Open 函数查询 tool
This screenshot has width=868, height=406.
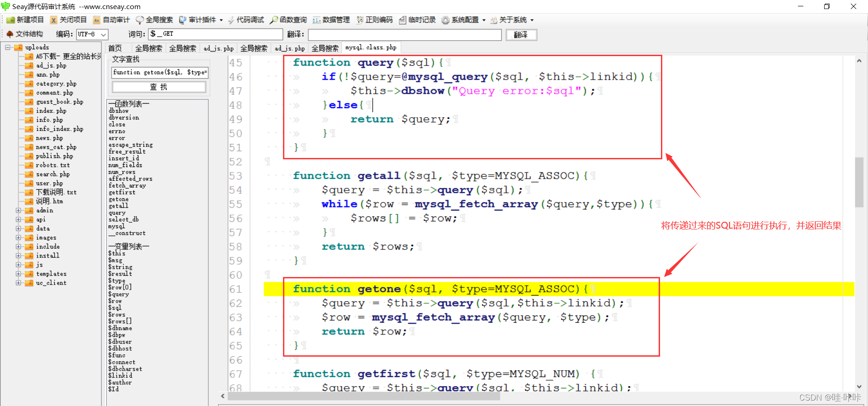(288, 20)
